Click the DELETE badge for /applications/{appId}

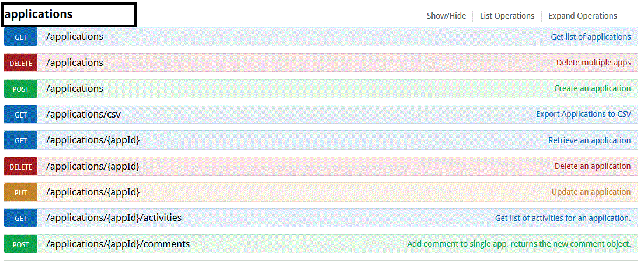tap(20, 167)
